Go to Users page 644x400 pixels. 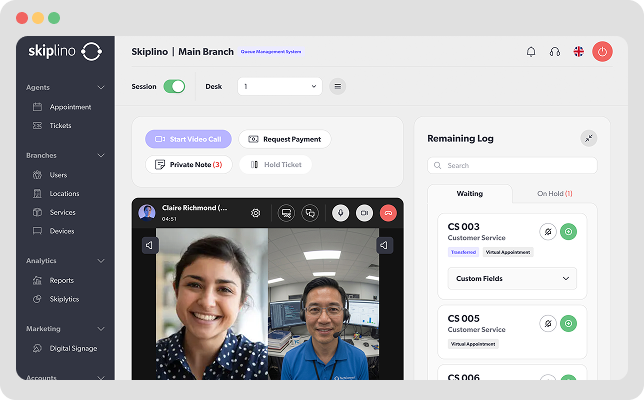(x=50, y=175)
